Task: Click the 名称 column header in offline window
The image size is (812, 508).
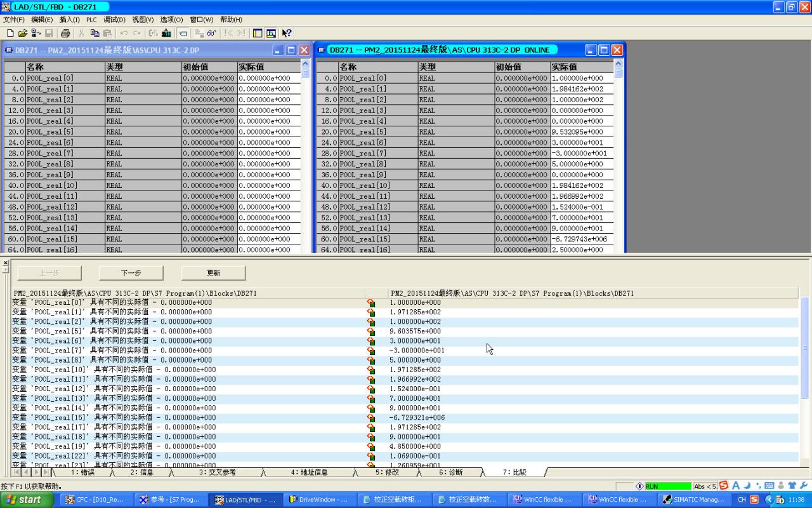Action: (65, 67)
